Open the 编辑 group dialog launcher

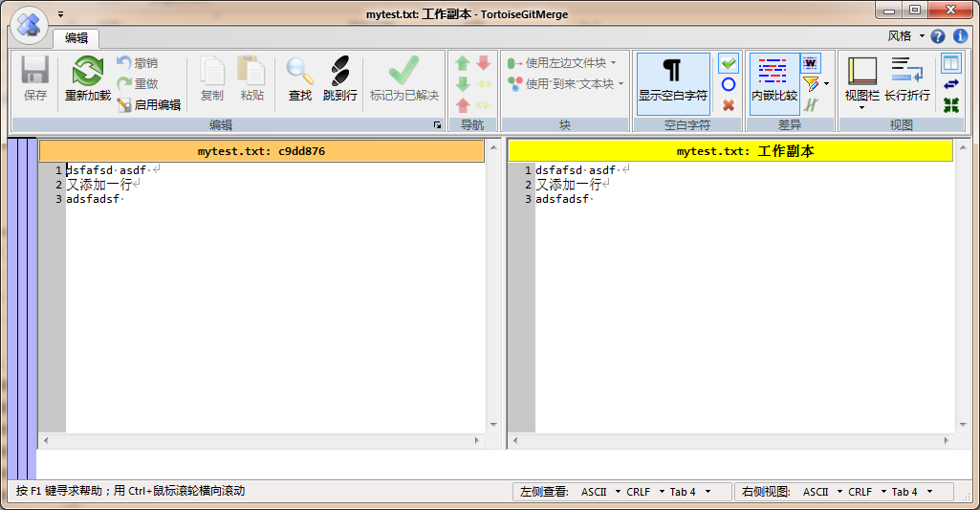(437, 125)
